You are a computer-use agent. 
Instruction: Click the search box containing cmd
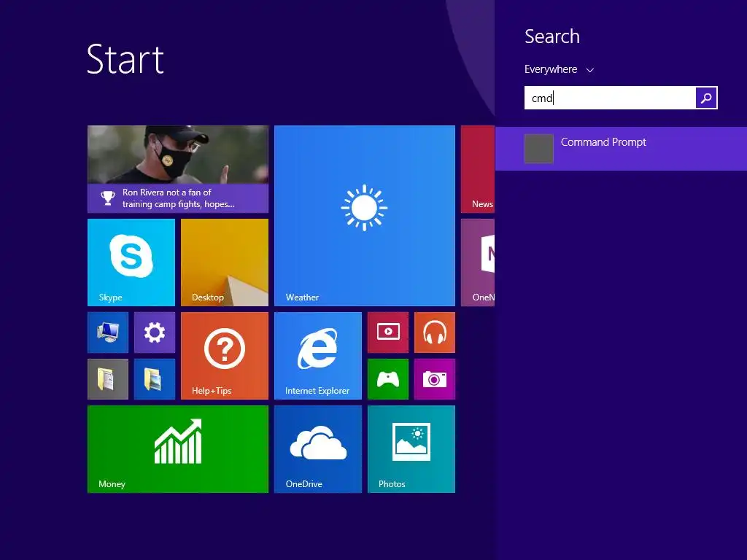[x=610, y=98]
